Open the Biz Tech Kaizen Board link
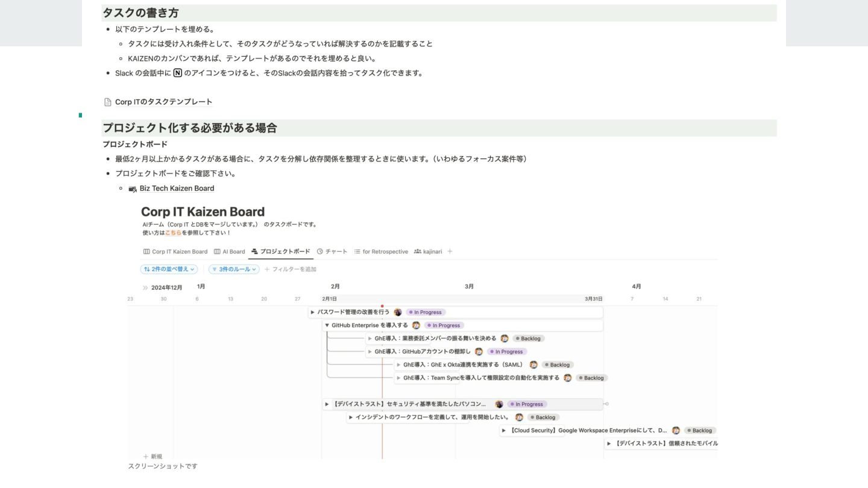The width and height of the screenshot is (868, 488). click(x=177, y=189)
